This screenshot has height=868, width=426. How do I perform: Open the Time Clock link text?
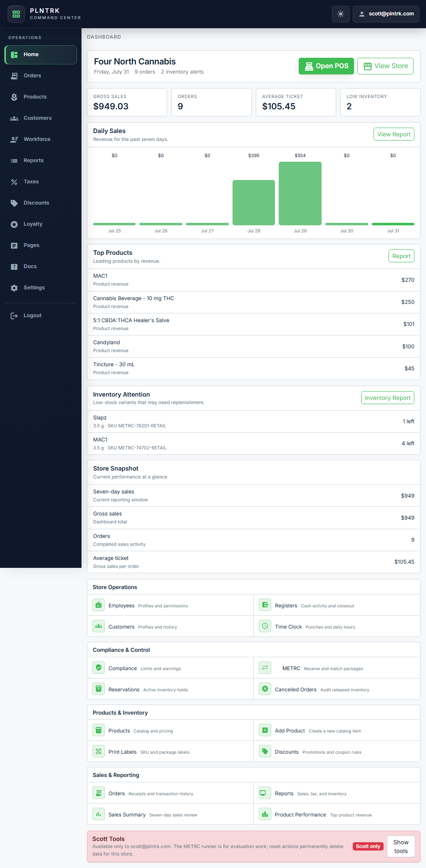coord(288,627)
